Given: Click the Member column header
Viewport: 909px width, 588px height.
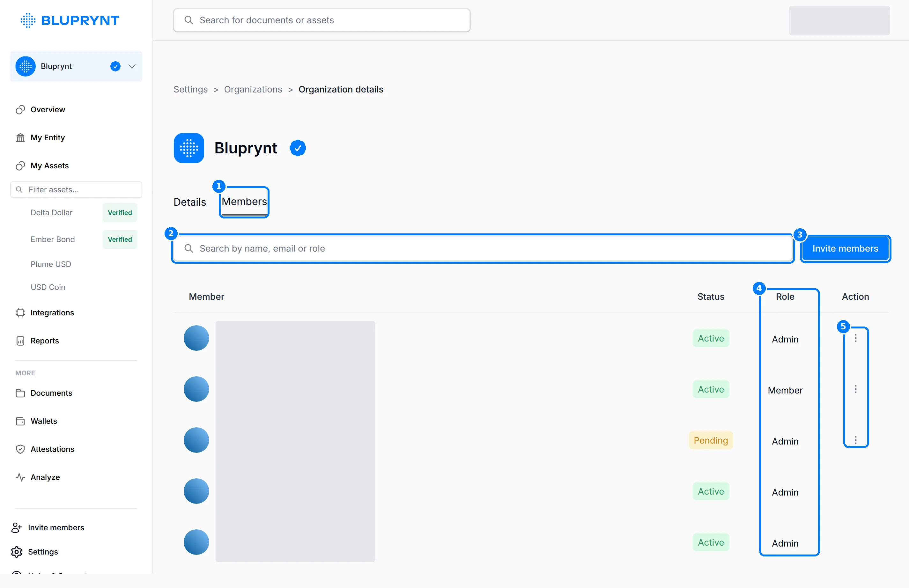Looking at the screenshot, I should (206, 297).
